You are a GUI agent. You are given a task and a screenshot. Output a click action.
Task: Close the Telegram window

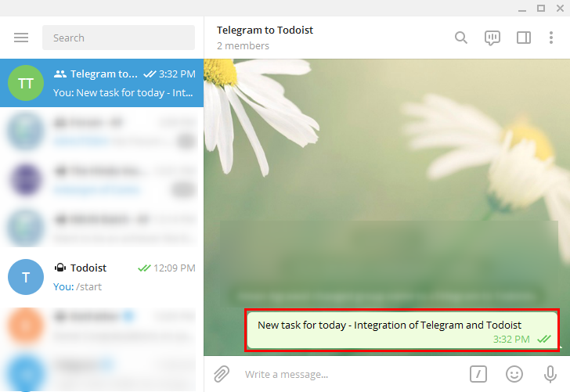[x=560, y=8]
